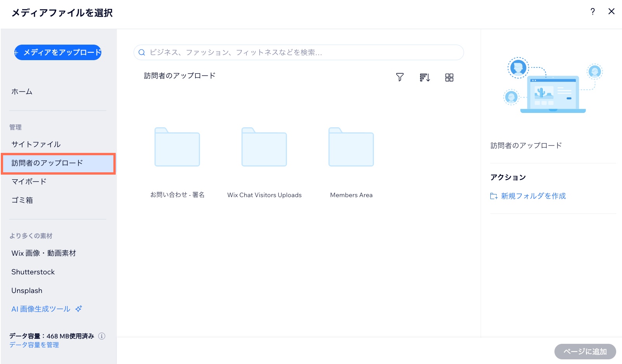Open ゴミ箱 in the sidebar
Image resolution: width=622 pixels, height=364 pixels.
point(22,200)
